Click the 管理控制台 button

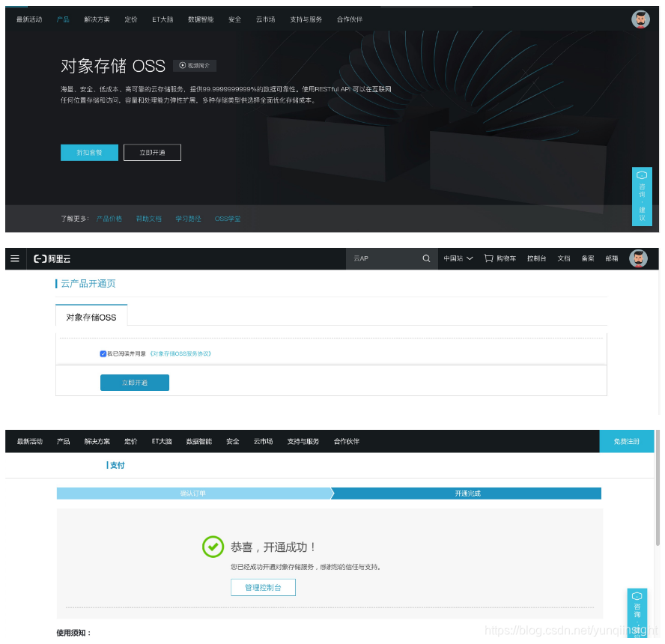[264, 588]
